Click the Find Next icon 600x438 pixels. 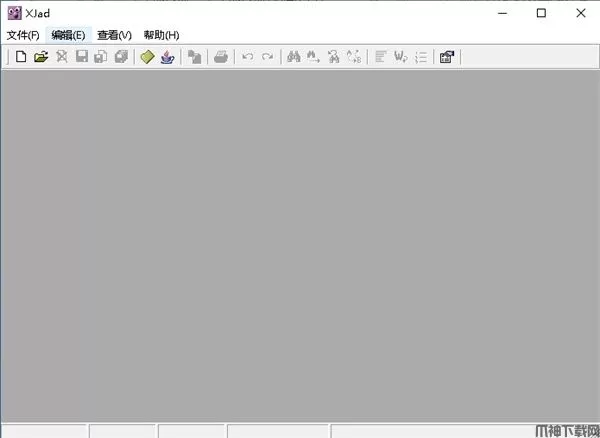point(313,57)
